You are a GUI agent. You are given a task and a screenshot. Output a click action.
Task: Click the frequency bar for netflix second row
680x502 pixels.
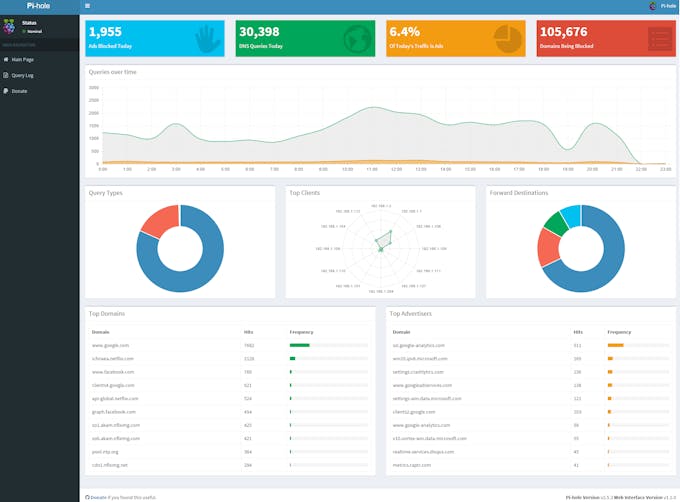coord(293,359)
